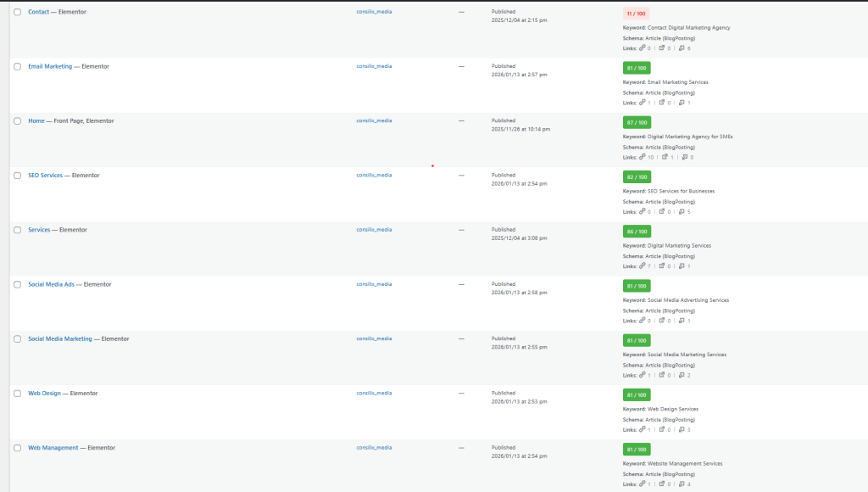Viewport: 868px width, 492px height.
Task: Open the Email Marketing page title link
Action: (50, 66)
